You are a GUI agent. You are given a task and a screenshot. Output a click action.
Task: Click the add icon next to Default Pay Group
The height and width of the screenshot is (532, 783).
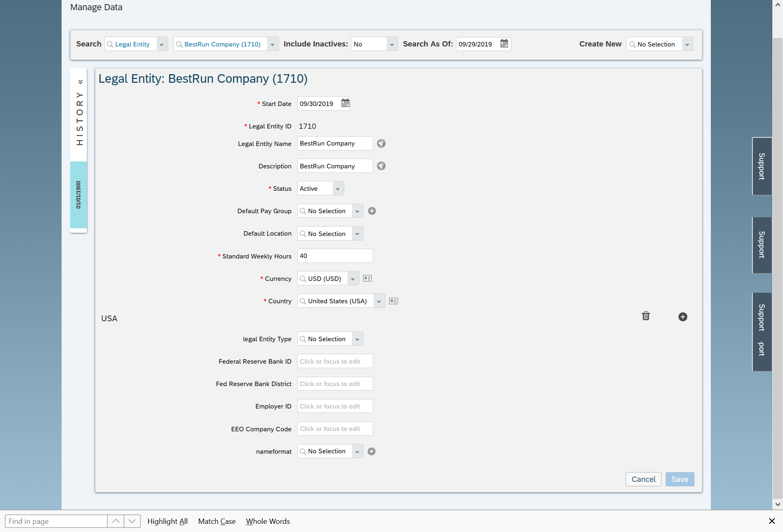pos(372,211)
